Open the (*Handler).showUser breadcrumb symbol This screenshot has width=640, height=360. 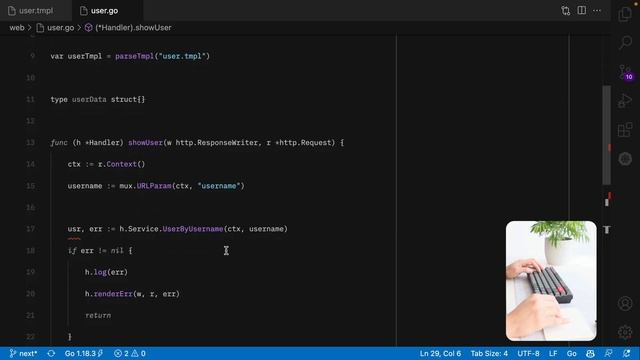coord(133,28)
